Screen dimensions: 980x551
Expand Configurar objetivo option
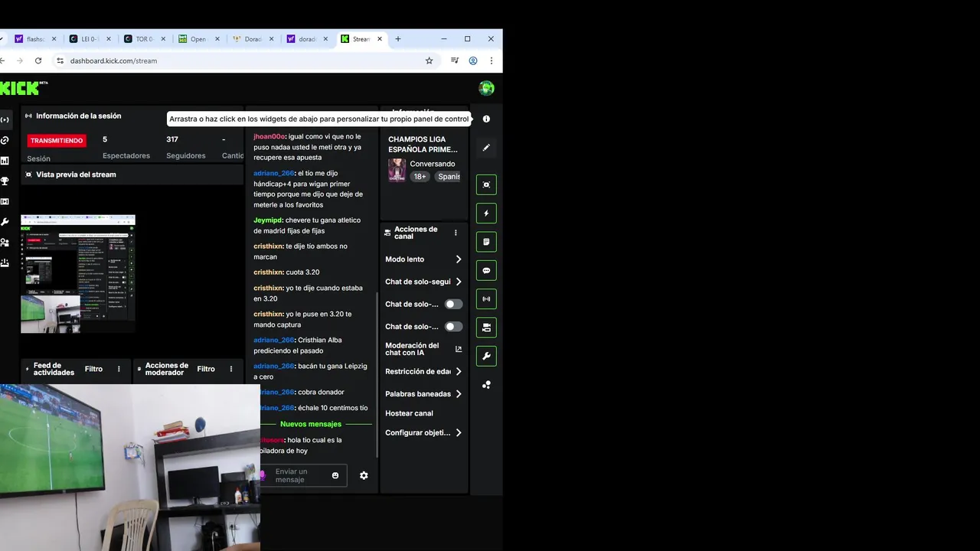459,432
